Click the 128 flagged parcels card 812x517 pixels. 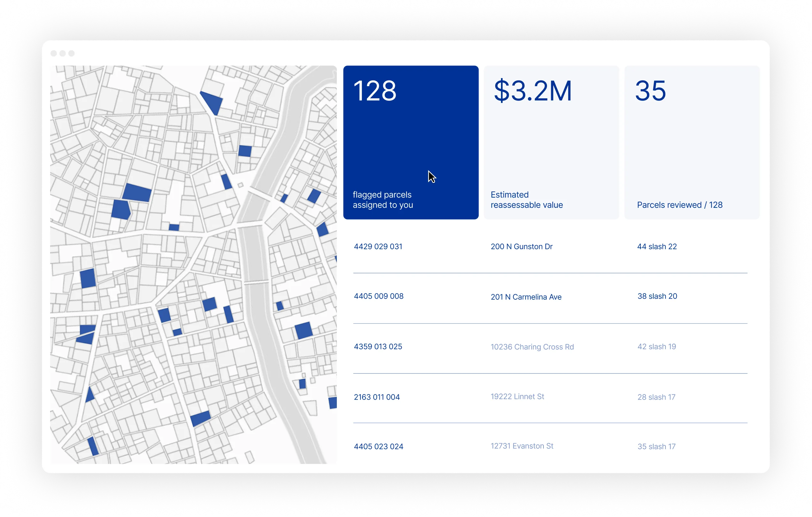click(x=410, y=142)
